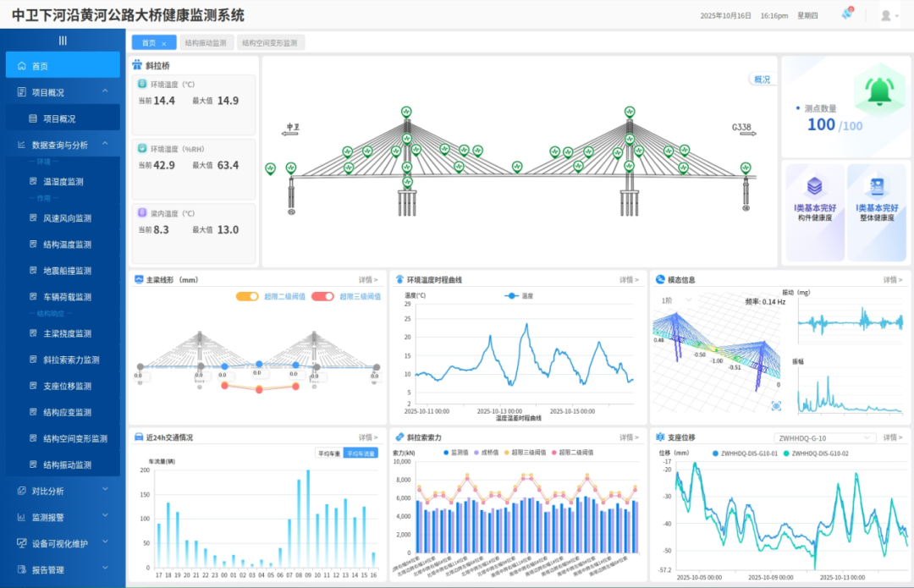The height and width of the screenshot is (588, 914).
Task: Click the 构件健康度 stacked layers icon
Action: 814,186
